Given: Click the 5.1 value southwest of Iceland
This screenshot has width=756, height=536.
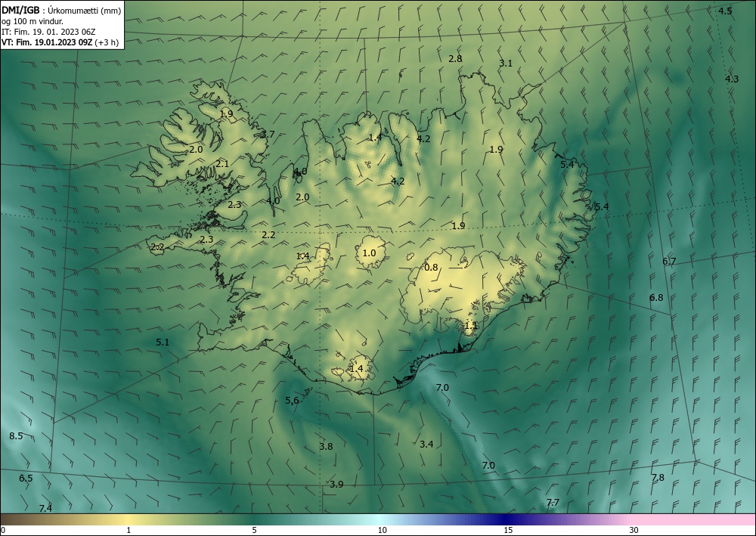Looking at the screenshot, I should click(x=163, y=342).
